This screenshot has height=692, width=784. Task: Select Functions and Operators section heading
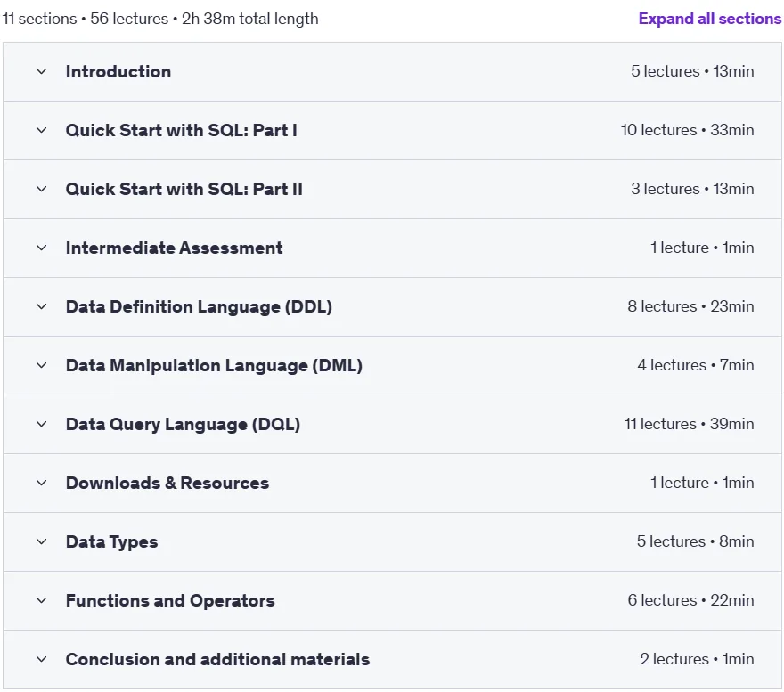click(x=170, y=600)
